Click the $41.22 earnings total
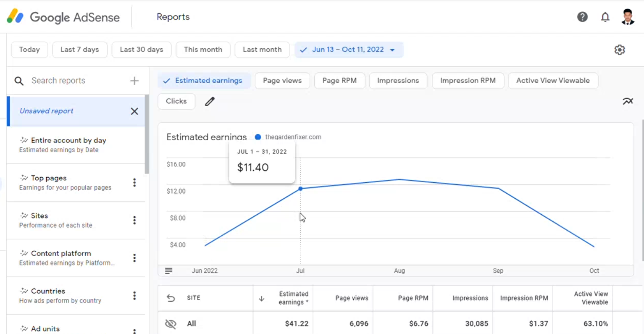 (x=297, y=323)
